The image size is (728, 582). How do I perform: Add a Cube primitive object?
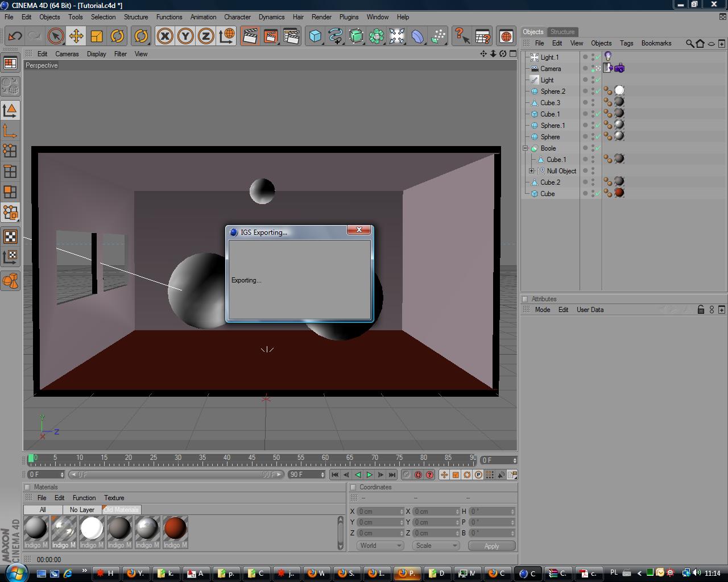315,36
